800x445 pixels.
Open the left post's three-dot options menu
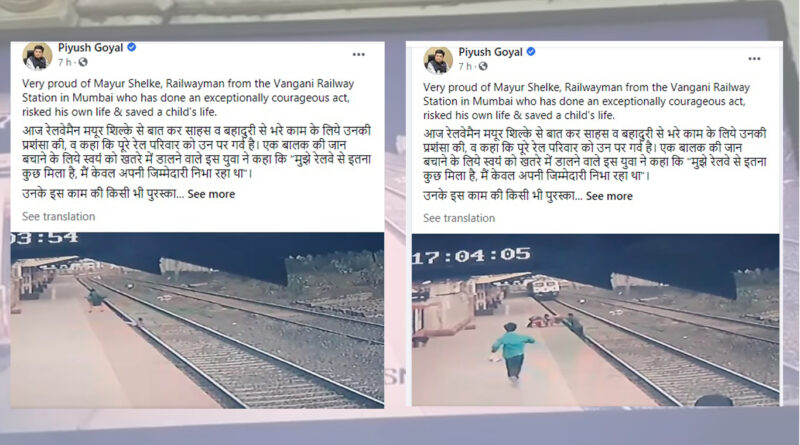[359, 55]
